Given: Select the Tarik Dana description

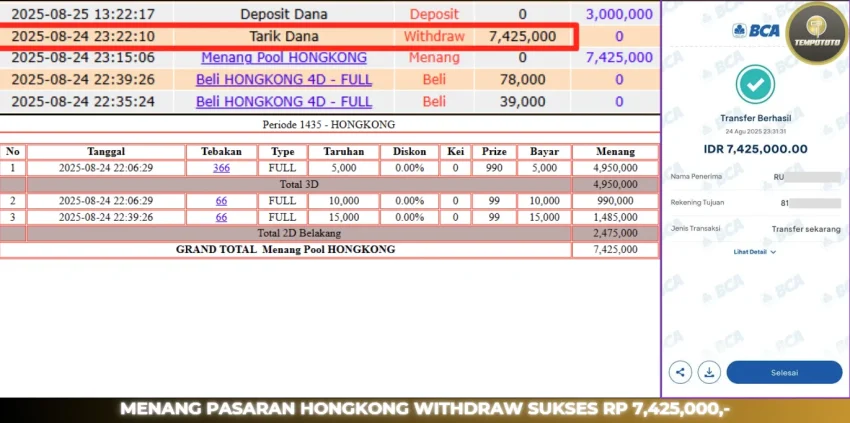Looking at the screenshot, I should point(284,36).
